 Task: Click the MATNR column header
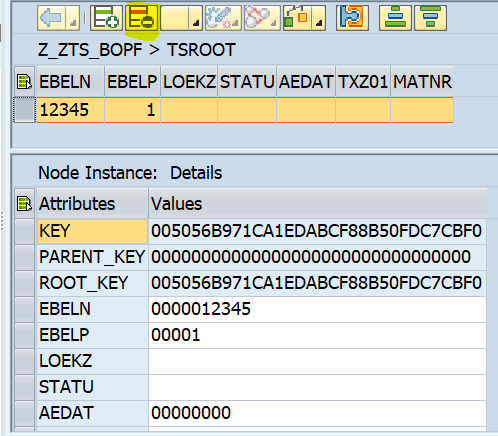(422, 82)
